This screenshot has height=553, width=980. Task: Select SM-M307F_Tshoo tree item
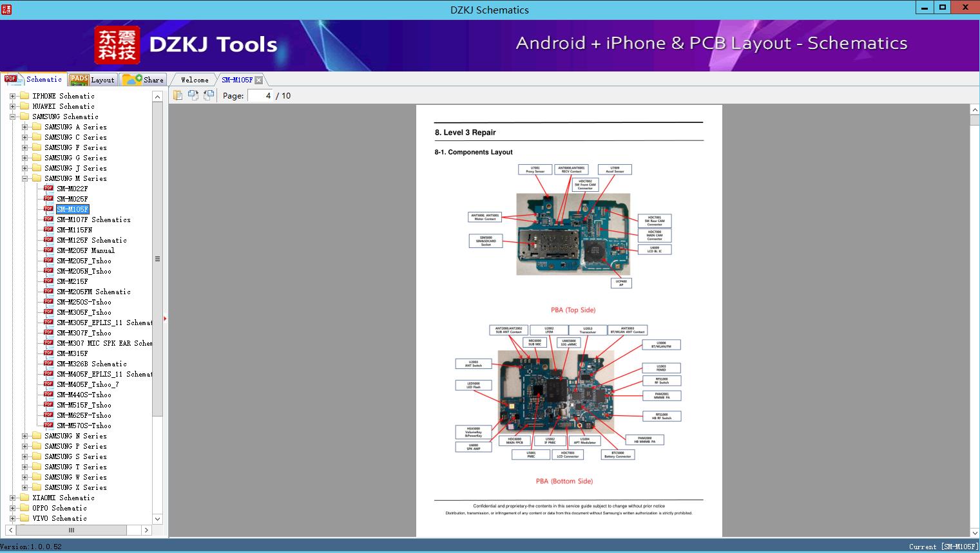pos(84,333)
